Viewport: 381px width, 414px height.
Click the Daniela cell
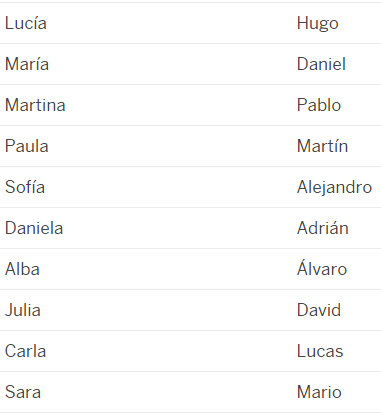34,228
